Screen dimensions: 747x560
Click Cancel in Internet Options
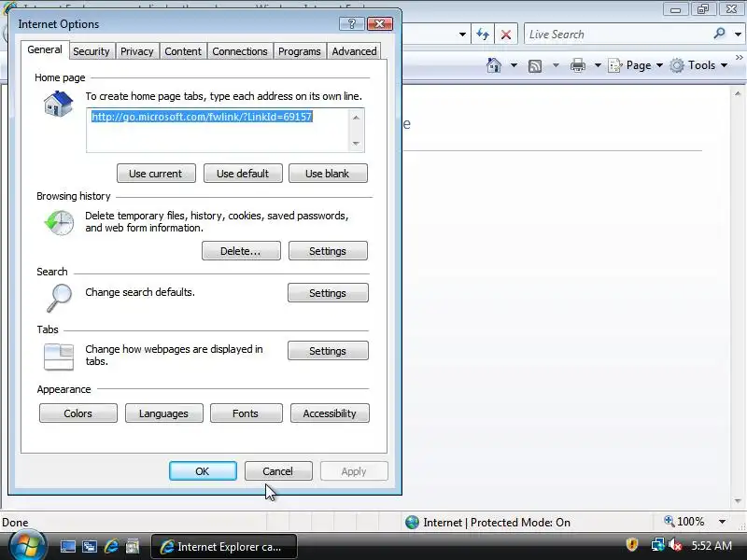click(x=278, y=471)
